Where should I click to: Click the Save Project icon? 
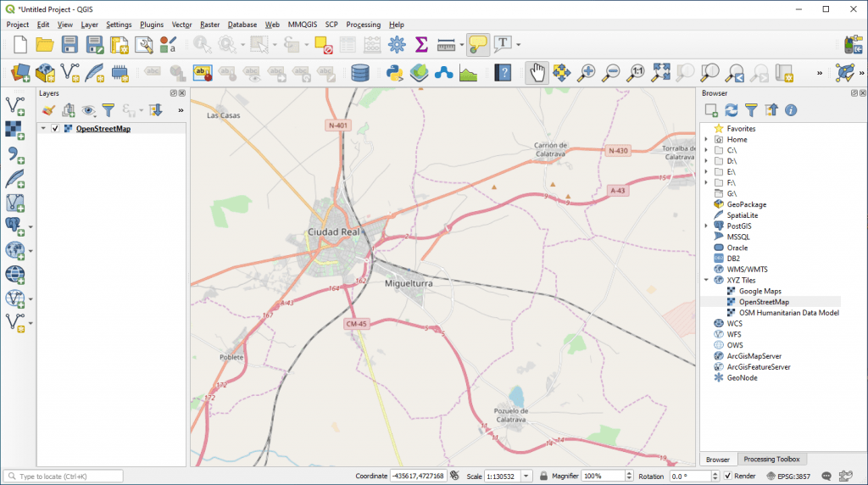click(x=70, y=44)
